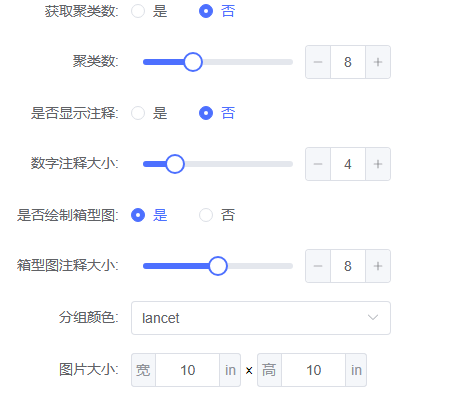459x396 pixels.
Task: Click the 聚类数 slider handle
Action: tap(193, 62)
